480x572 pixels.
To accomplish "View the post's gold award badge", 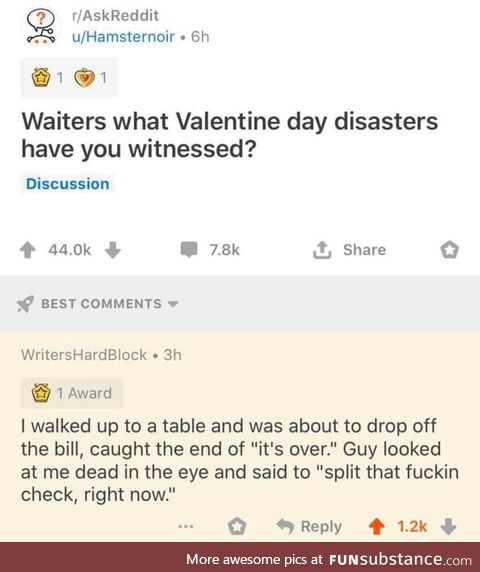I will click(40, 77).
